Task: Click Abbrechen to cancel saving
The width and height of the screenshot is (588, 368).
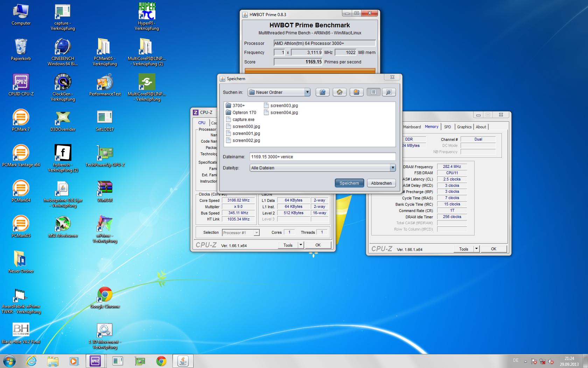Action: pyautogui.click(x=381, y=183)
